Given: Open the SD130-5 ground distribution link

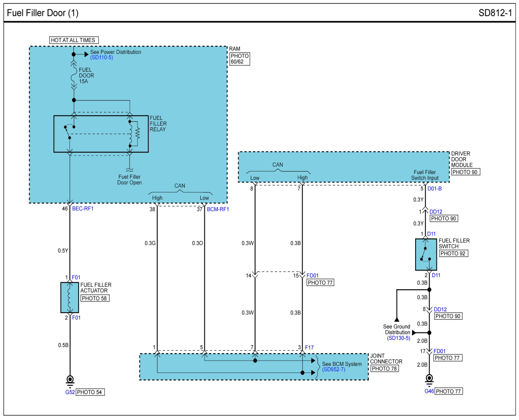Looking at the screenshot, I should tap(398, 338).
